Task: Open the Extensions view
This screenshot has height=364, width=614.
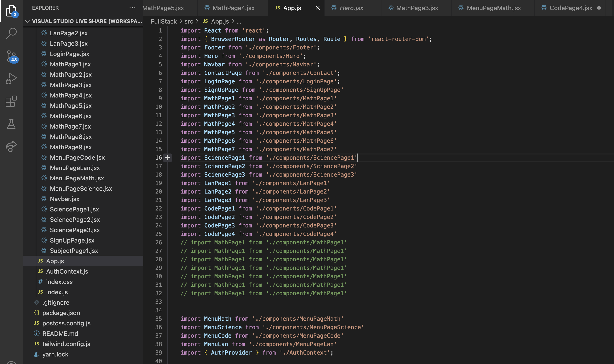Action: pyautogui.click(x=11, y=101)
